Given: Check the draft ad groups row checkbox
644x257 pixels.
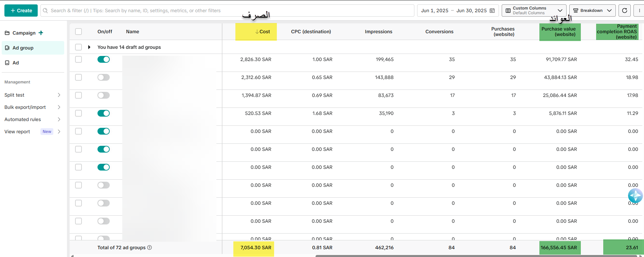Looking at the screenshot, I should pos(78,47).
